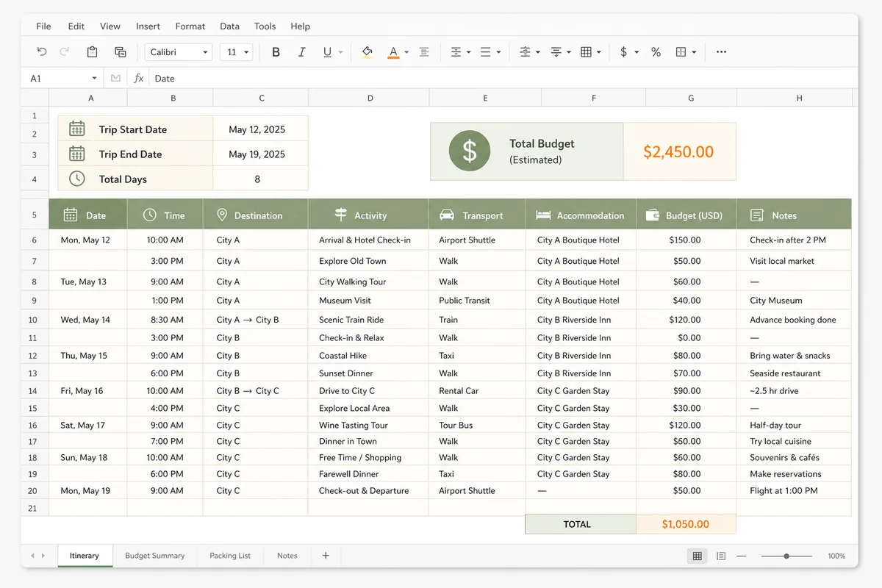This screenshot has width=882, height=588.
Task: Apply the orange font color
Action: [393, 52]
